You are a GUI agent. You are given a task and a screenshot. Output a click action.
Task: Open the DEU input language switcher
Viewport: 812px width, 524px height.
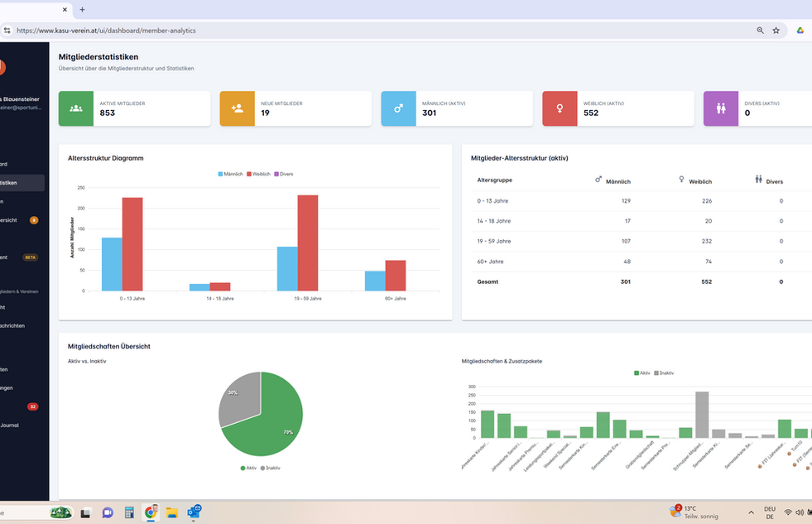[x=770, y=512]
